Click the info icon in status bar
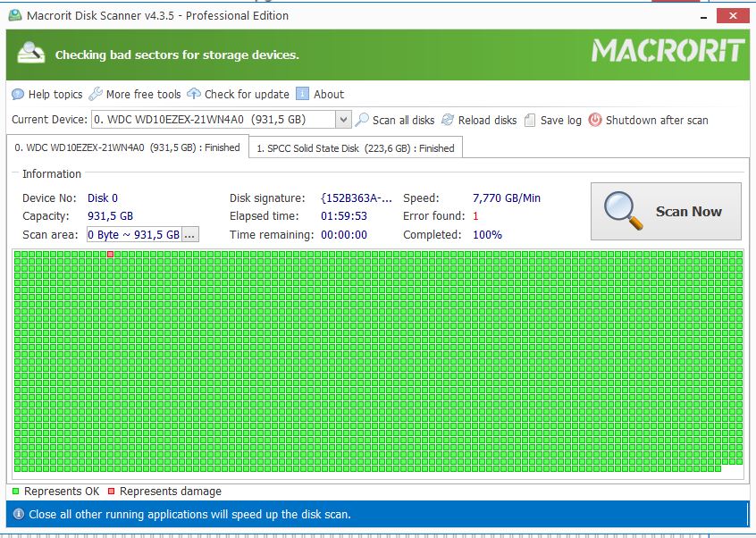The height and width of the screenshot is (538, 756). click(x=19, y=514)
